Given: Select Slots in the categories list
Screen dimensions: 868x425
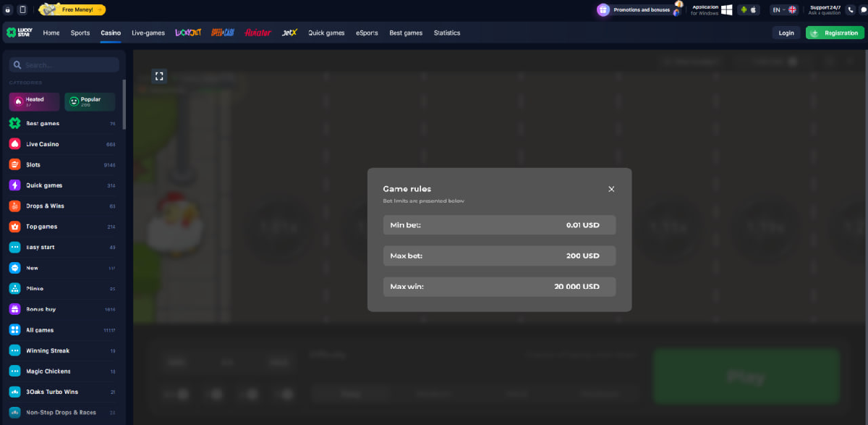Looking at the screenshot, I should pyautogui.click(x=33, y=164).
